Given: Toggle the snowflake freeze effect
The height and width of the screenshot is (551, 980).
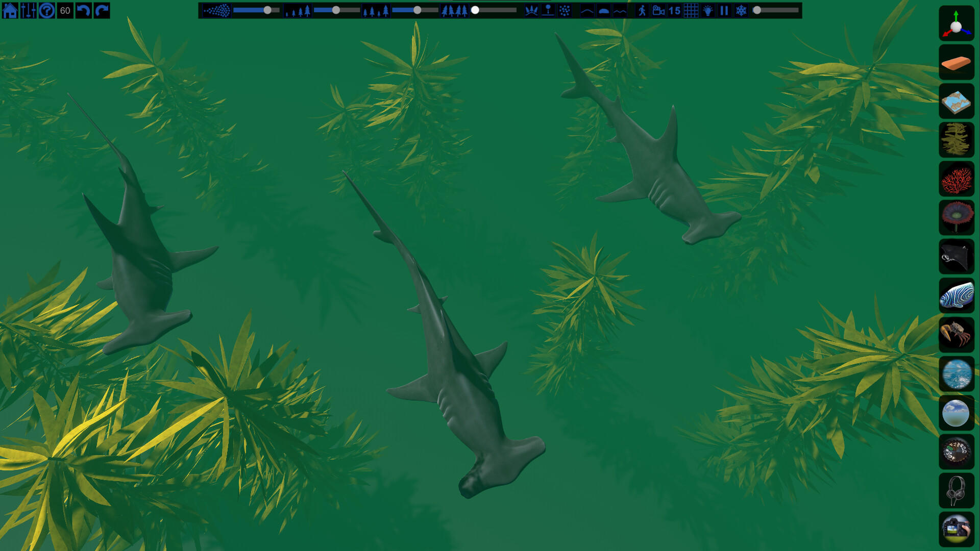Looking at the screenshot, I should (x=741, y=10).
